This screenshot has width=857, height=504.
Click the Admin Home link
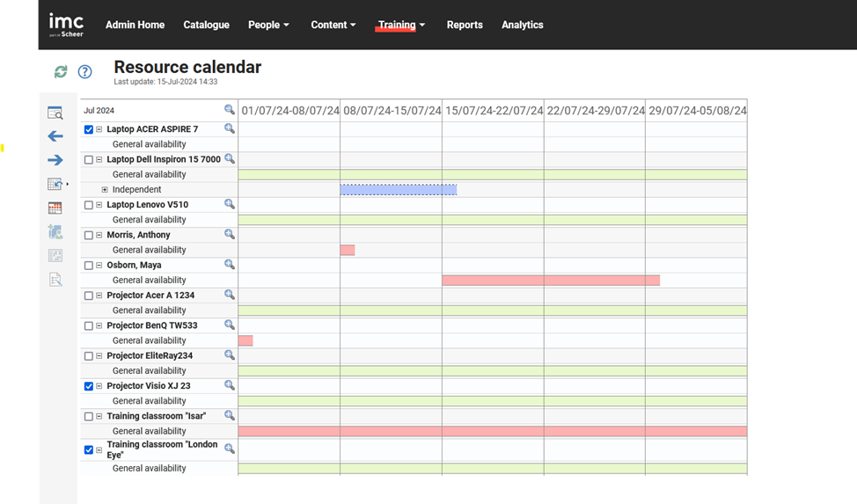(x=135, y=25)
